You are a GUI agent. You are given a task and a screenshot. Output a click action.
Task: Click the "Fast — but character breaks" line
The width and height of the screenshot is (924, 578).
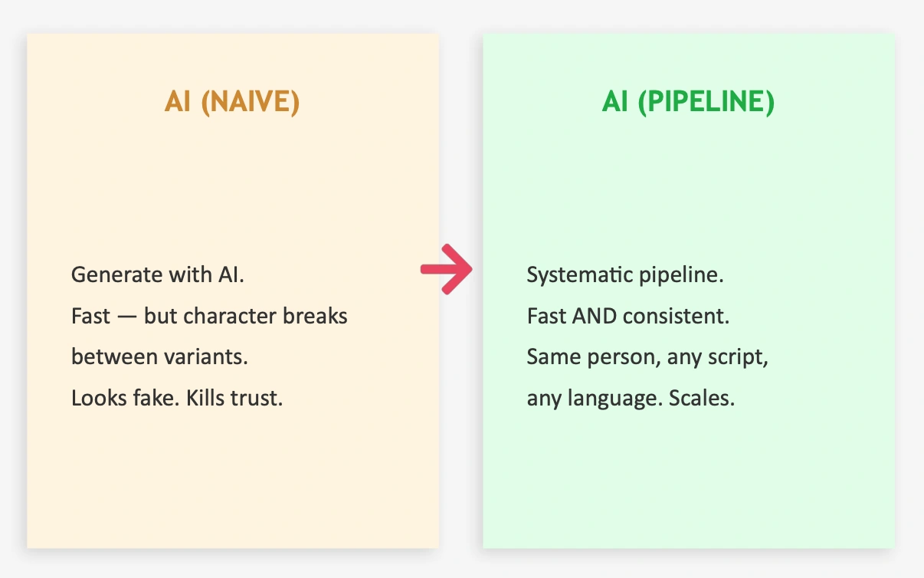pyautogui.click(x=209, y=316)
